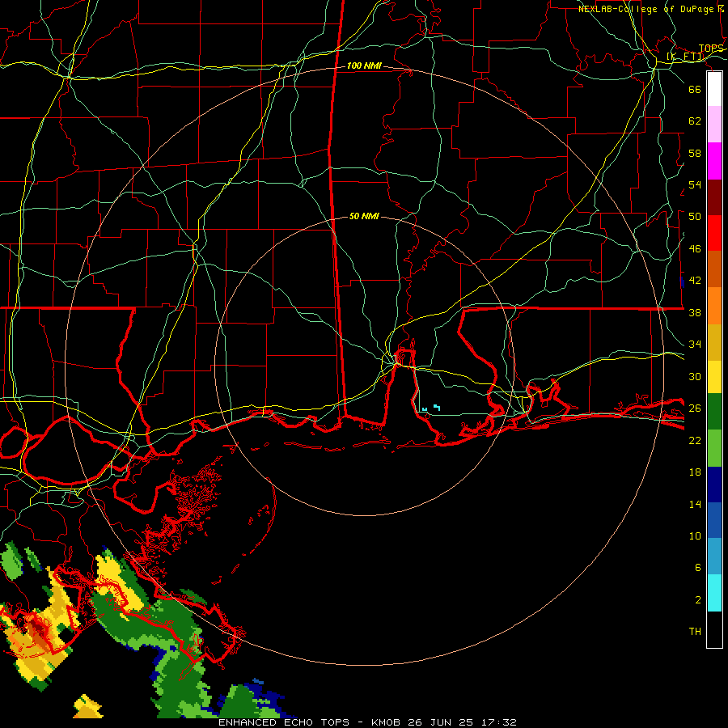728x728 pixels.
Task: Click the "26" legend value
Action: pos(695,408)
